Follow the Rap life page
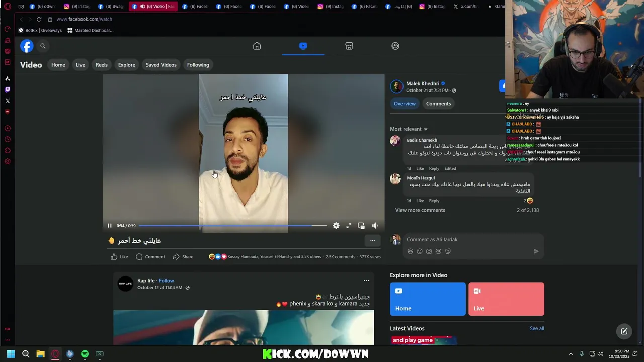Viewport: 644px width, 362px height. [x=167, y=281]
